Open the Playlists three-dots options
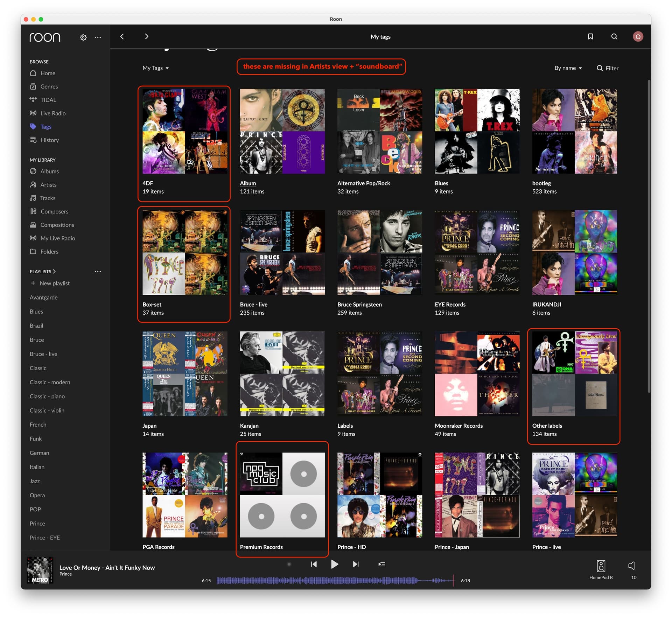 (x=98, y=271)
